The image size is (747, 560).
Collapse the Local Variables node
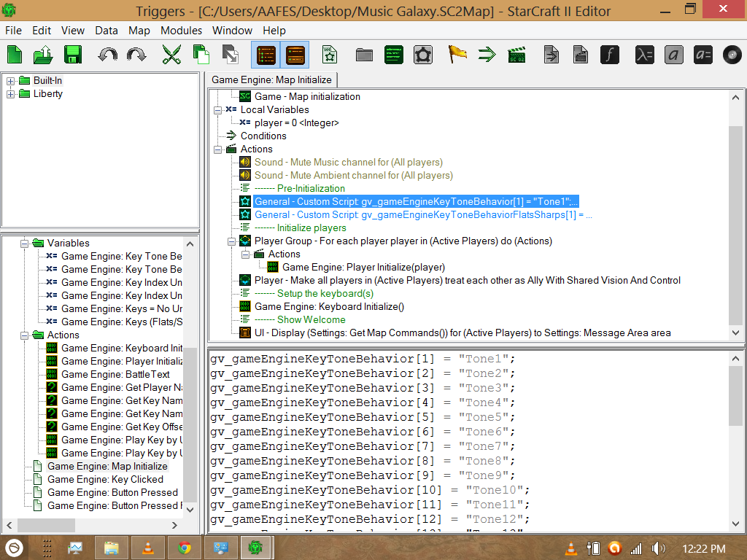tap(217, 110)
